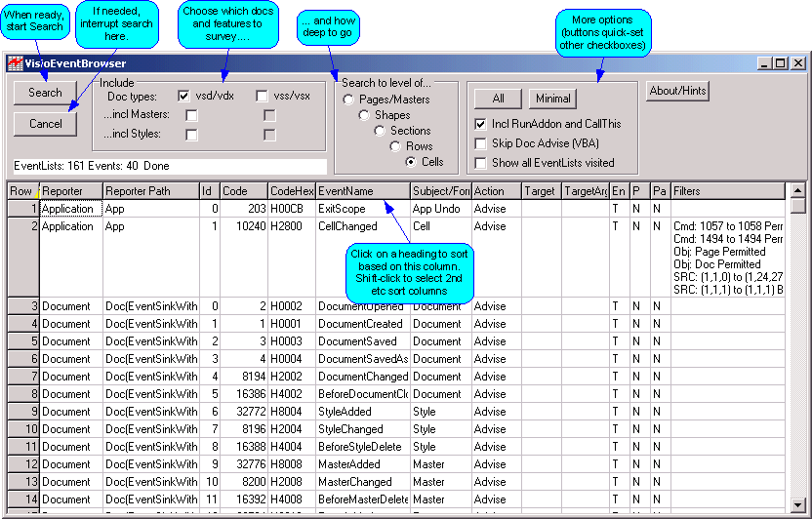Select Cells search level
812x519 pixels.
coord(411,162)
